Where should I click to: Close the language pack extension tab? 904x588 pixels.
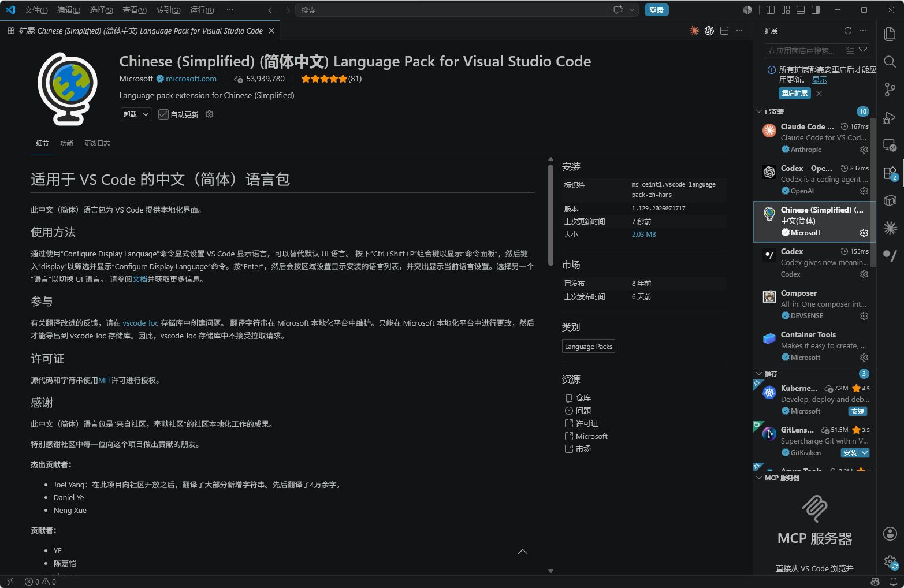pos(271,31)
